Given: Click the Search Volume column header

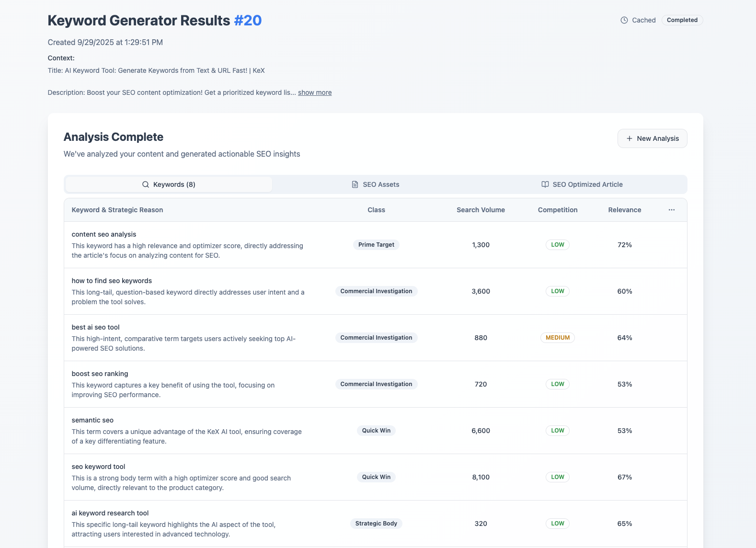Looking at the screenshot, I should (481, 209).
